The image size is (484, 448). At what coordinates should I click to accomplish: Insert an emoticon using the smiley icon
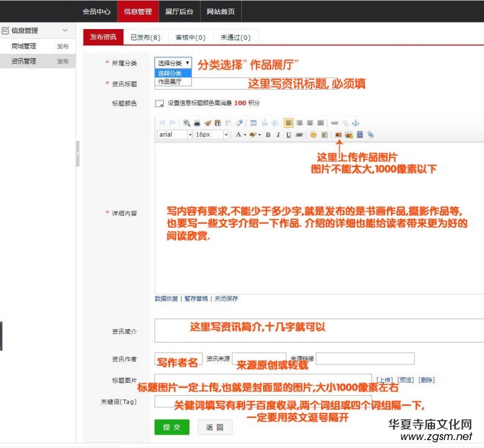[x=313, y=134]
